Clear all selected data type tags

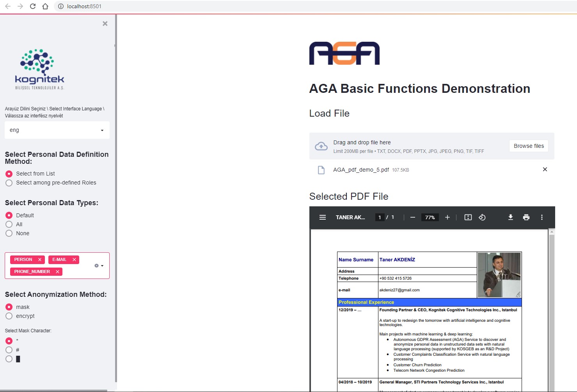96,266
